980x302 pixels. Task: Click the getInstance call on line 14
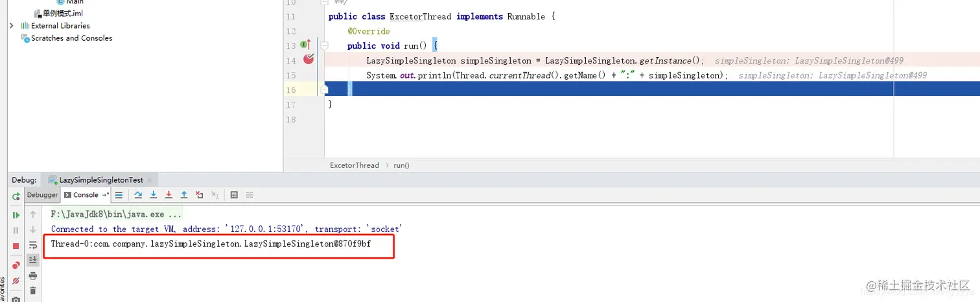pos(666,61)
